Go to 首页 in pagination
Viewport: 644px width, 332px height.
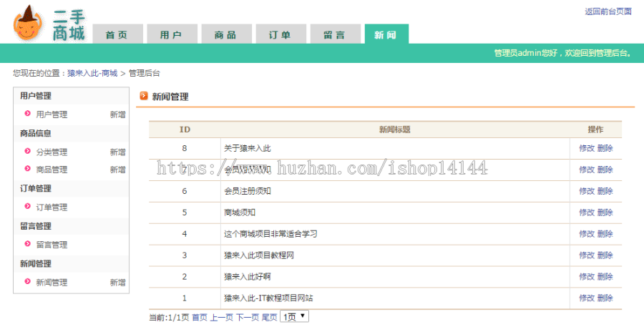coord(200,317)
